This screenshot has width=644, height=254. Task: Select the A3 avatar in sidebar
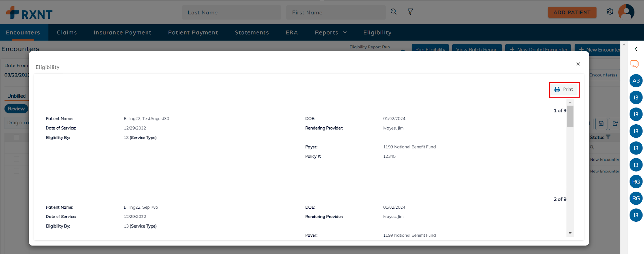pyautogui.click(x=636, y=81)
